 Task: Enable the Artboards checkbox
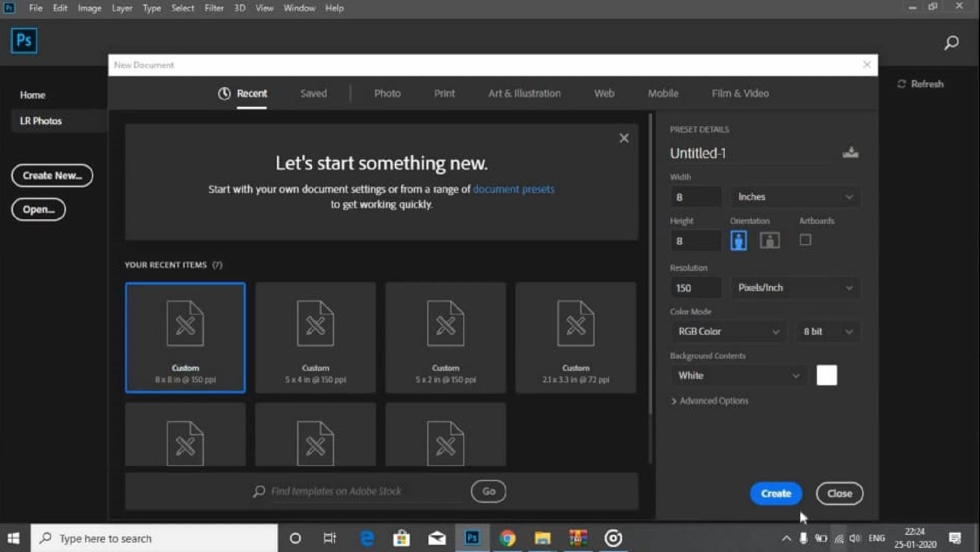805,240
